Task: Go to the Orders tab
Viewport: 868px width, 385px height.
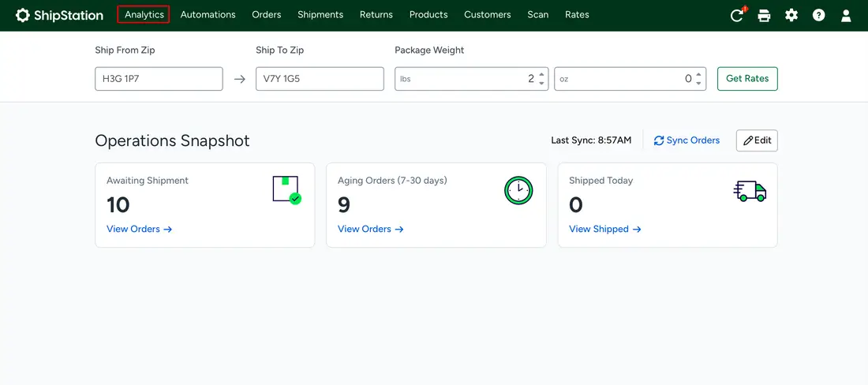Action: click(x=266, y=14)
